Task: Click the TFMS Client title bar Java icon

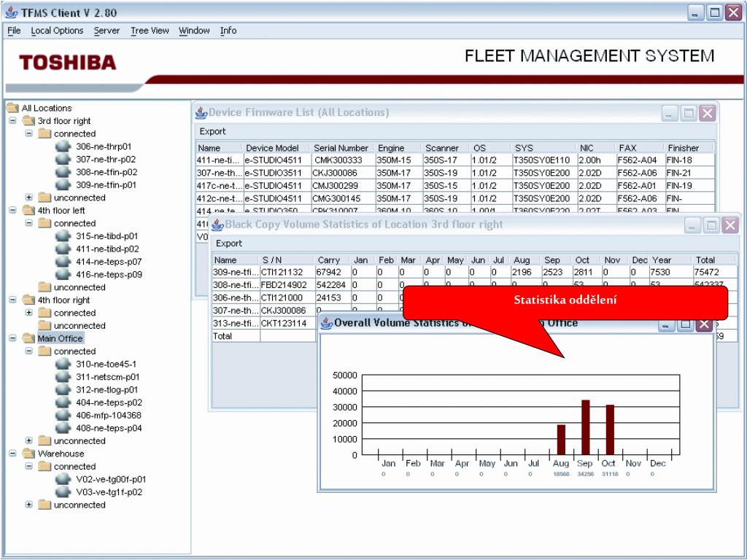Action: pyautogui.click(x=11, y=12)
